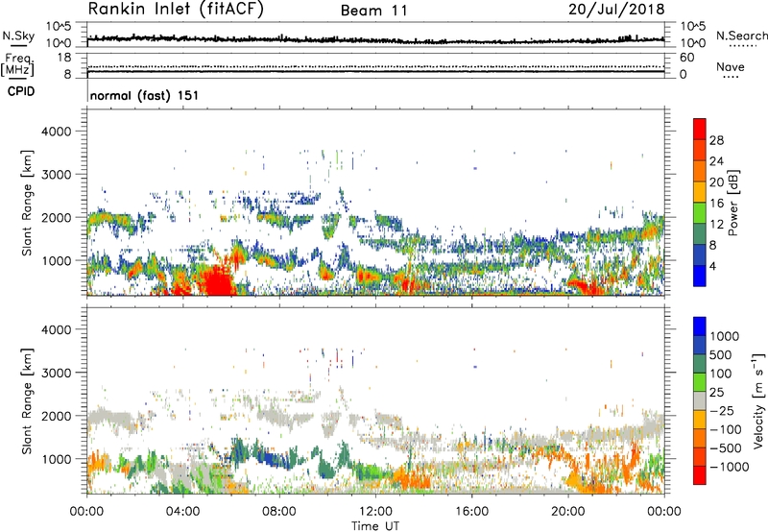This screenshot has height=532, width=768.
Task: Click the gray -25 to 25 velocity swatch
Action: tap(700, 400)
